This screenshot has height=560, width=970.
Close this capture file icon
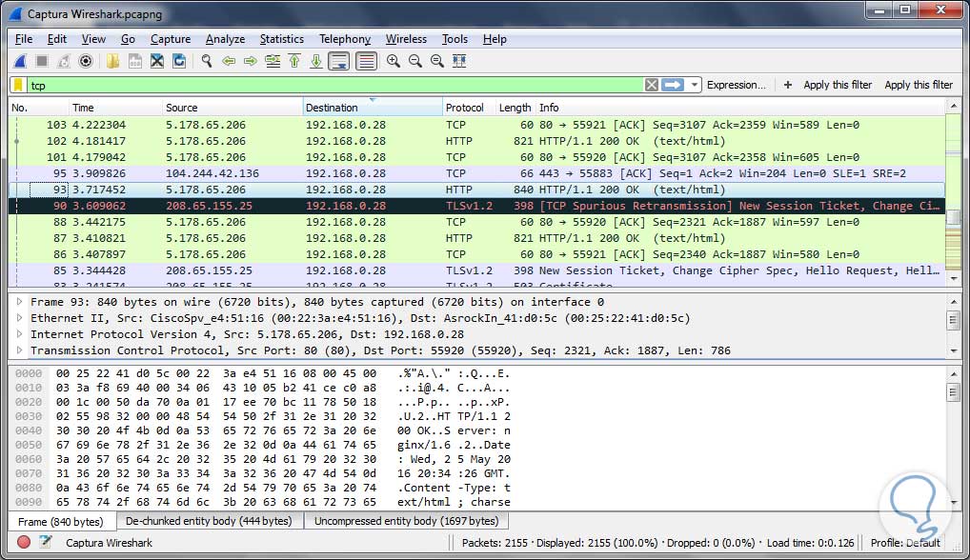click(x=157, y=61)
